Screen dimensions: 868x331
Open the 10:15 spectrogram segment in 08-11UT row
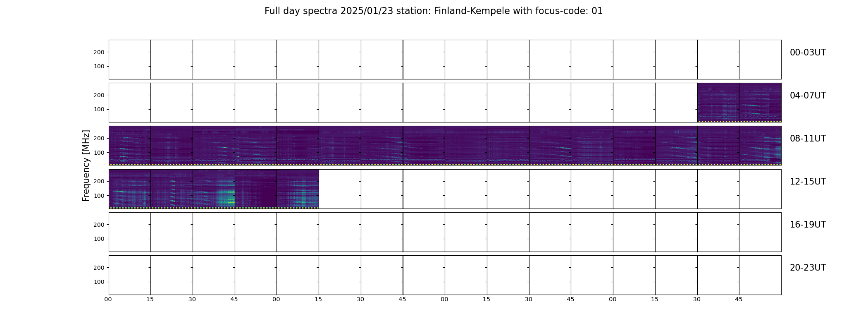(508, 146)
